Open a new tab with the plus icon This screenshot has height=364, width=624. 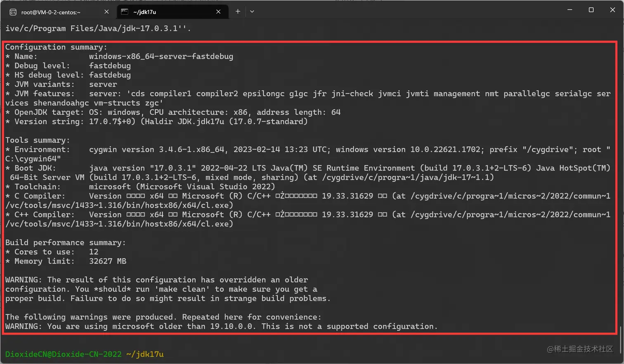(237, 12)
